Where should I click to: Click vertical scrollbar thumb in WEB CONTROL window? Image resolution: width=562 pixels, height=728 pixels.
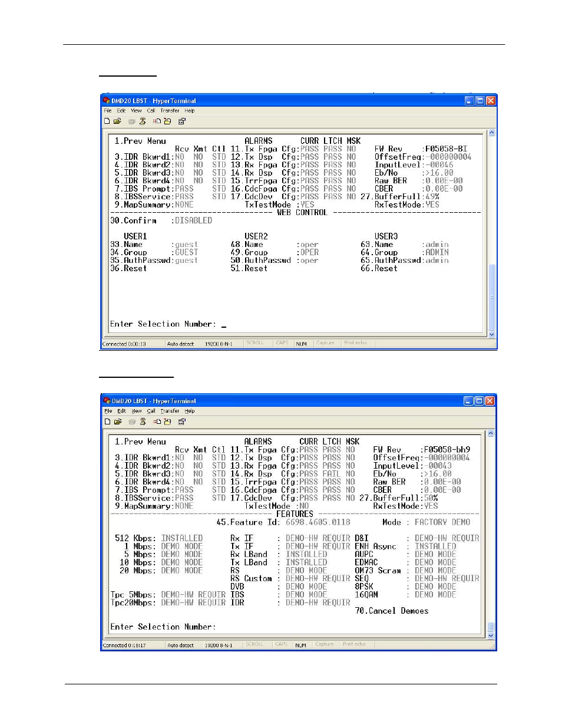pos(492,297)
